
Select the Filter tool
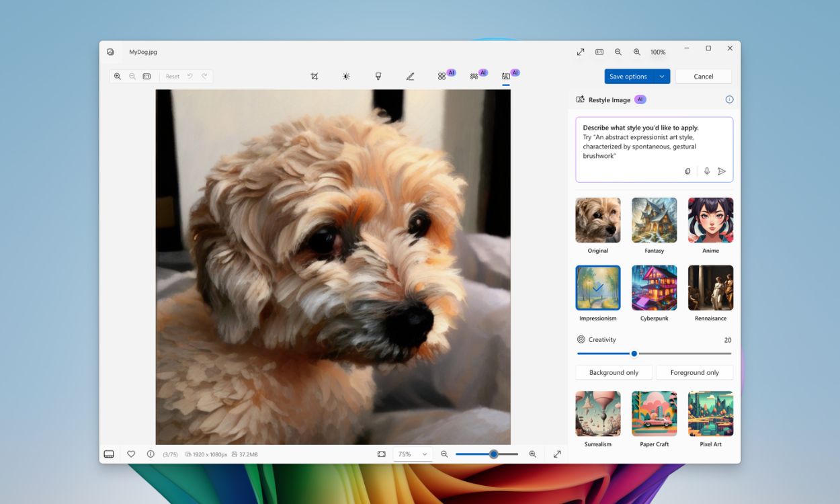(x=378, y=76)
